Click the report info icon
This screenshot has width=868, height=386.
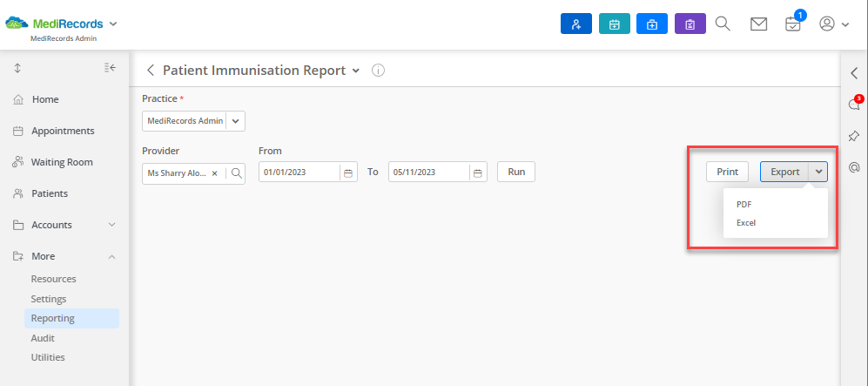coord(378,71)
